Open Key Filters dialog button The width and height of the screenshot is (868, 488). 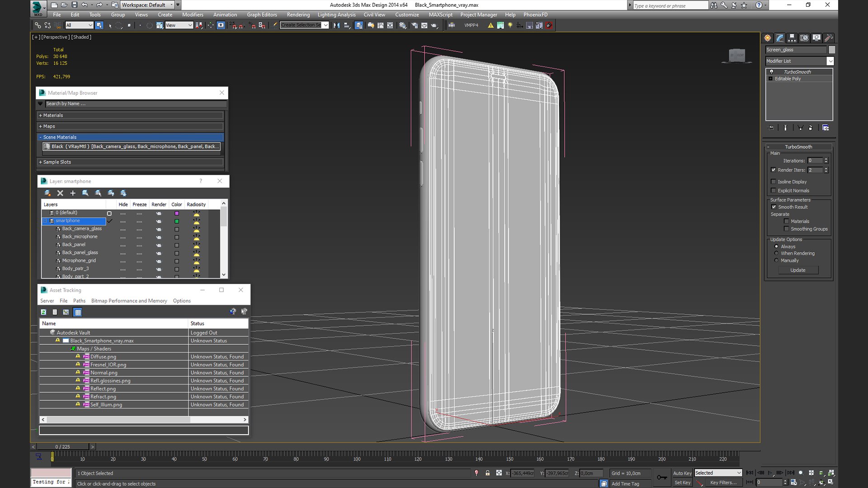pyautogui.click(x=723, y=483)
